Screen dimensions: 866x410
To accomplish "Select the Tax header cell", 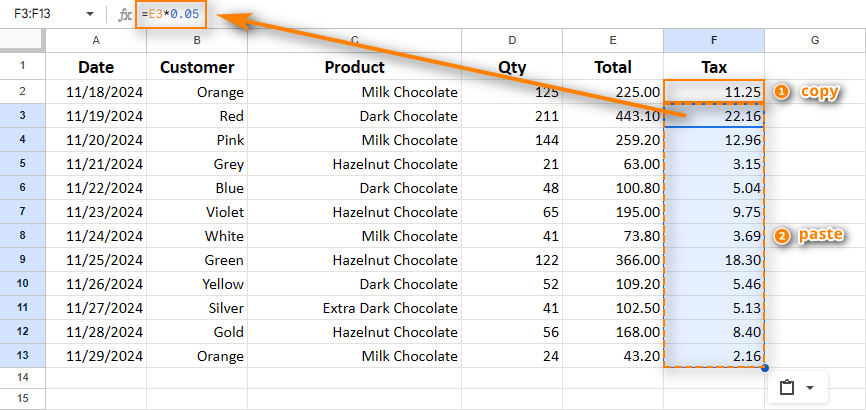I will [714, 67].
